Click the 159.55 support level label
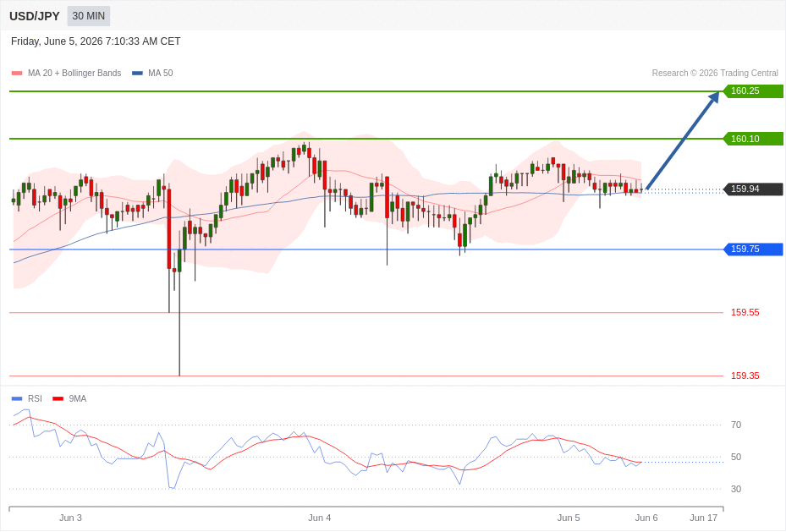Screen dimensions: 786x532 point(745,313)
